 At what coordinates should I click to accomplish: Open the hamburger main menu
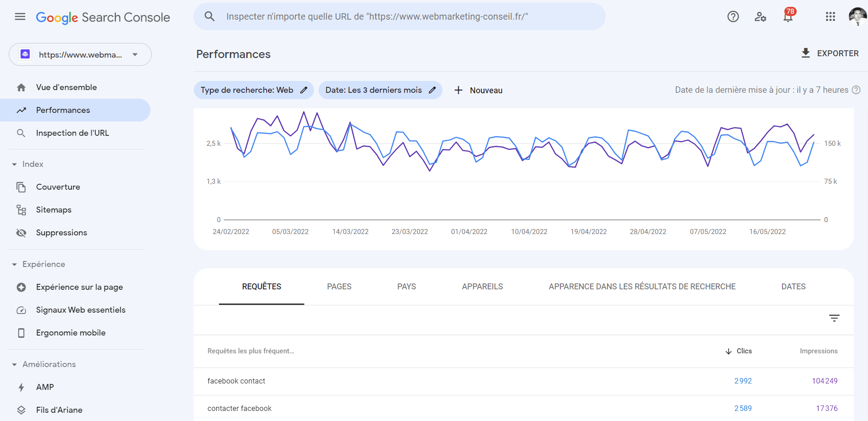pyautogui.click(x=20, y=17)
